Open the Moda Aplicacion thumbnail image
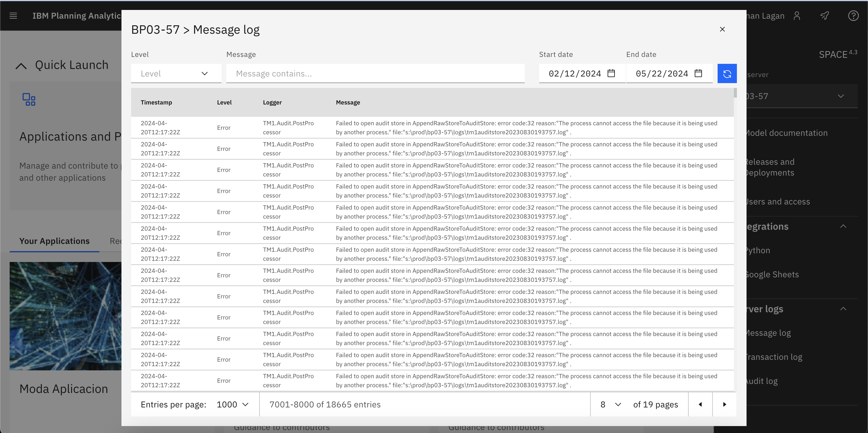868x433 pixels. point(65,316)
